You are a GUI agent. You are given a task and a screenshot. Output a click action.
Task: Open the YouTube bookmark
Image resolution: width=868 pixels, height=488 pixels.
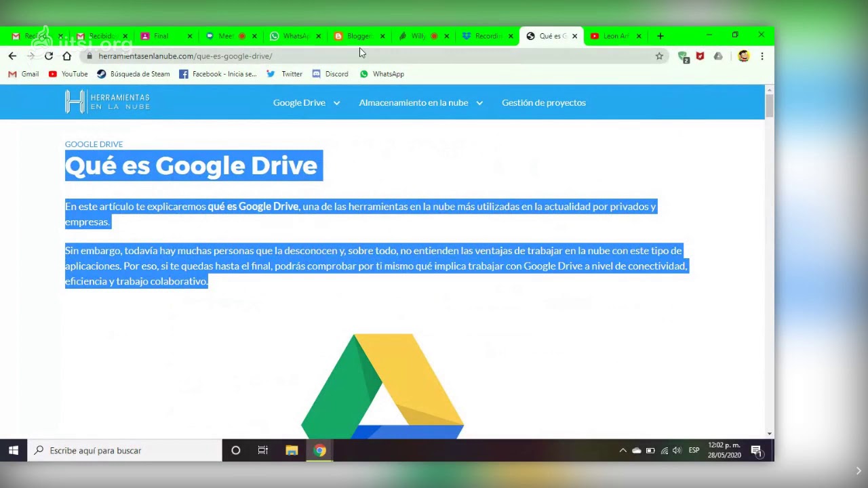[68, 74]
